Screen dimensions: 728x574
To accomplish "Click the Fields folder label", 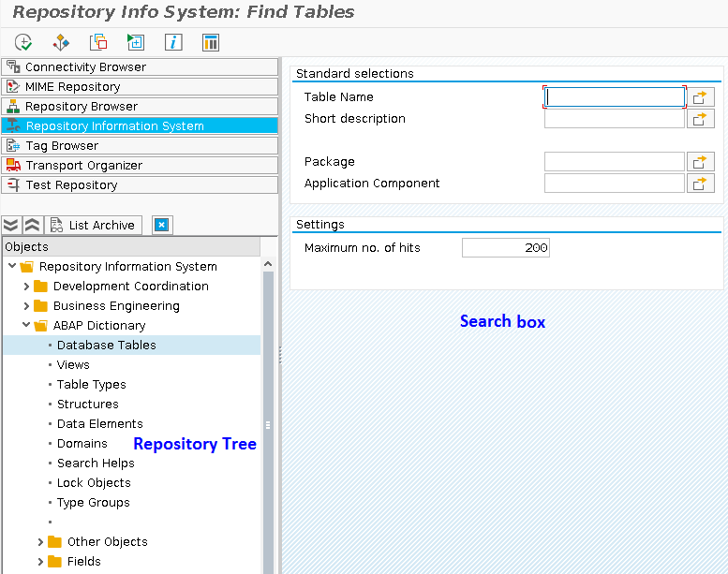I will [84, 562].
